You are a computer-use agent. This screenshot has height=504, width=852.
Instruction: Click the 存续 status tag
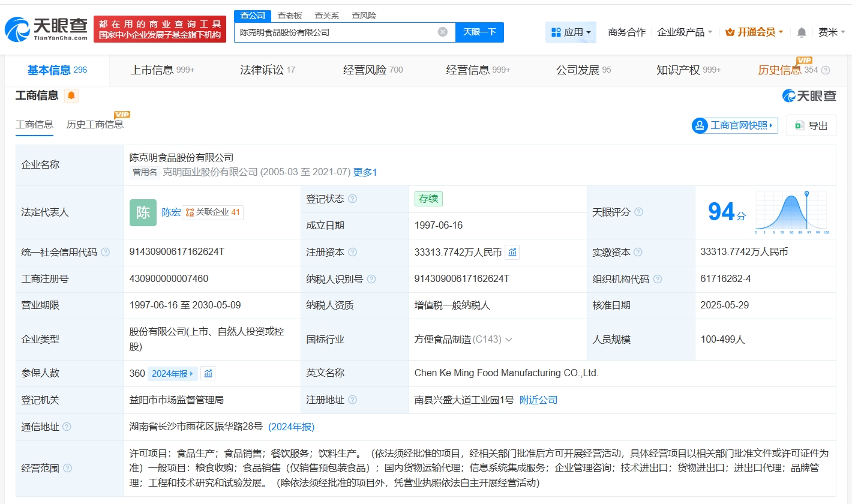(428, 199)
